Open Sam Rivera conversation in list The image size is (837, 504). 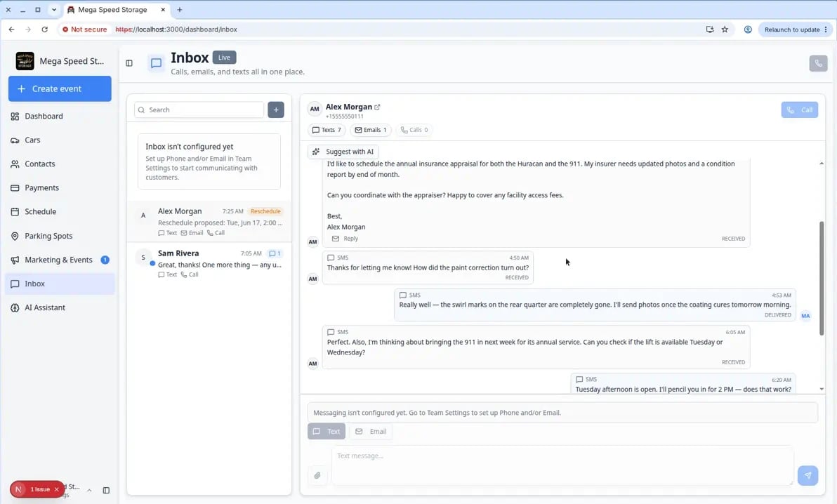pyautogui.click(x=209, y=264)
